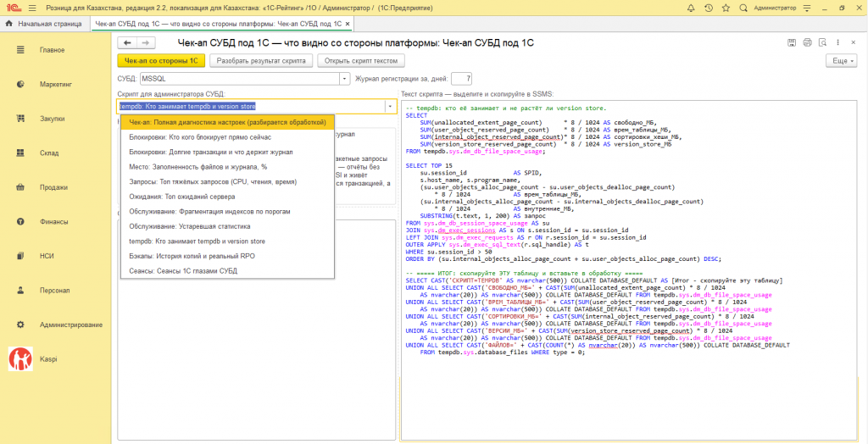The width and height of the screenshot is (868, 444).
Task: Open notifications bell icon
Action: [x=690, y=8]
